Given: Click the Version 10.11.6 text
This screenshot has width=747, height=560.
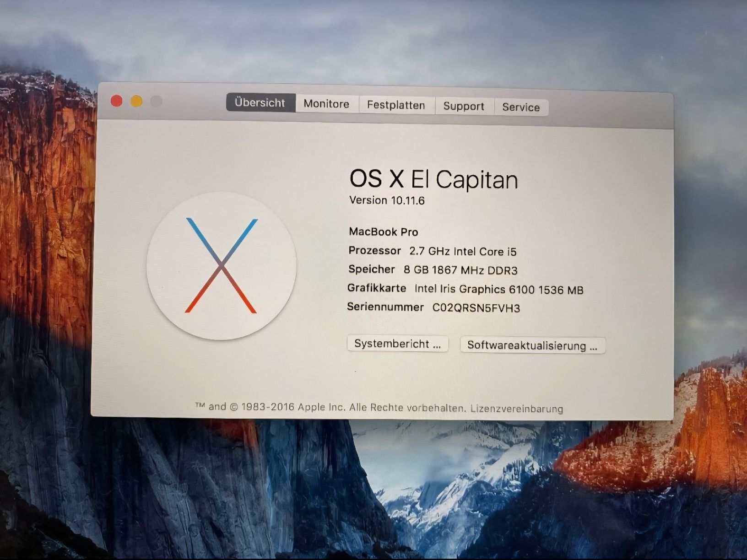Looking at the screenshot, I should (x=387, y=200).
